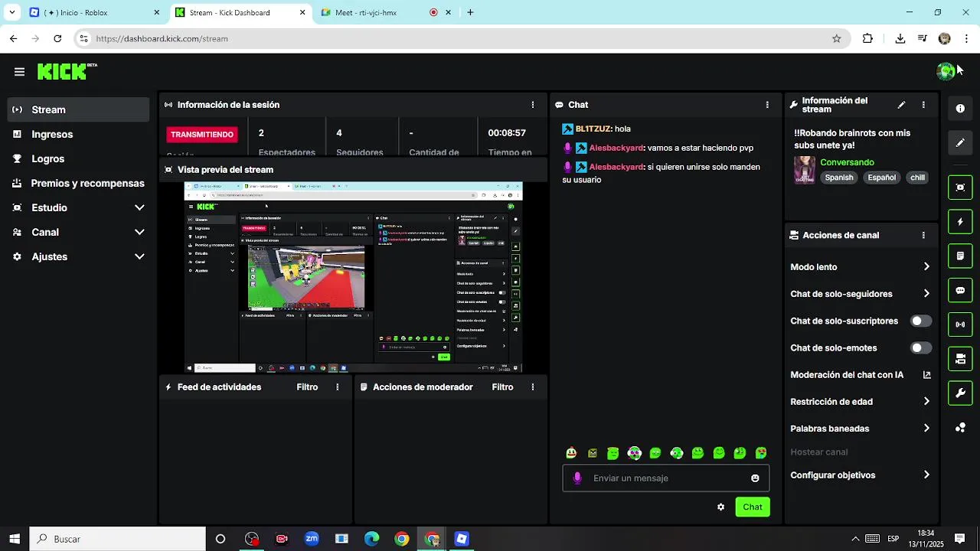Open options menu for Feed de actividades
Viewport: 980px width, 551px height.
(x=337, y=387)
